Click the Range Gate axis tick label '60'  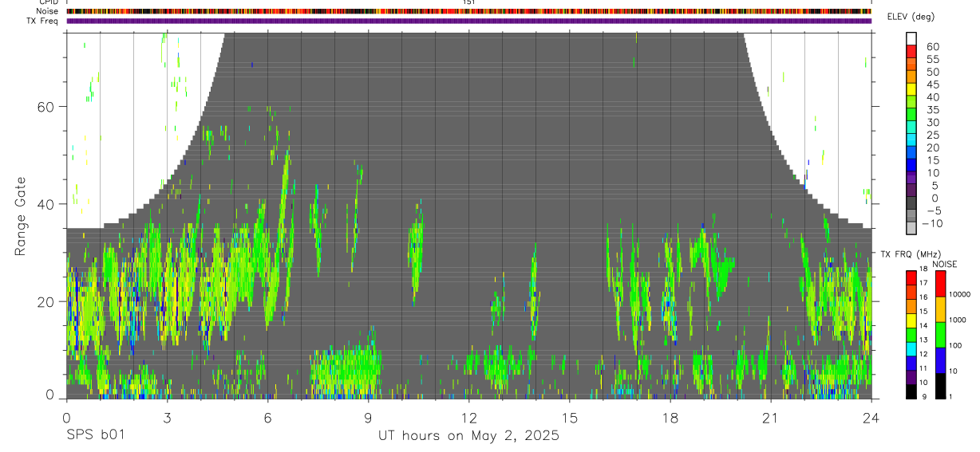[47, 107]
